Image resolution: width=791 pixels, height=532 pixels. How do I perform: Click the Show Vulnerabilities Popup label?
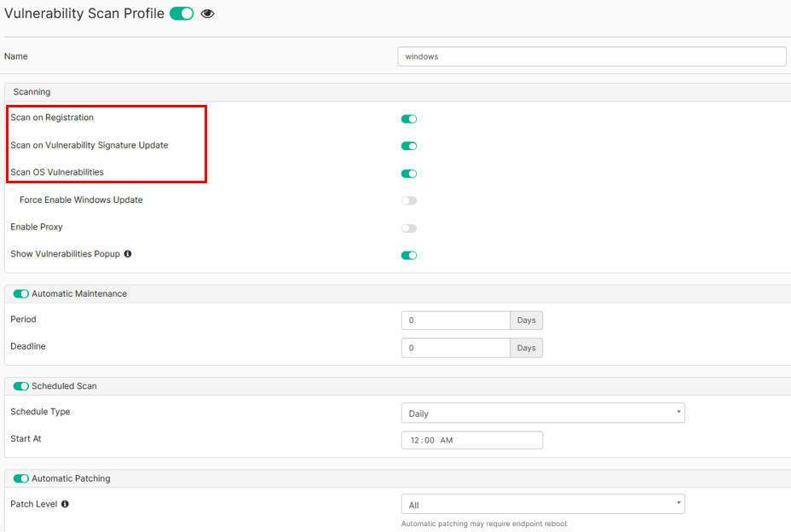pos(65,254)
